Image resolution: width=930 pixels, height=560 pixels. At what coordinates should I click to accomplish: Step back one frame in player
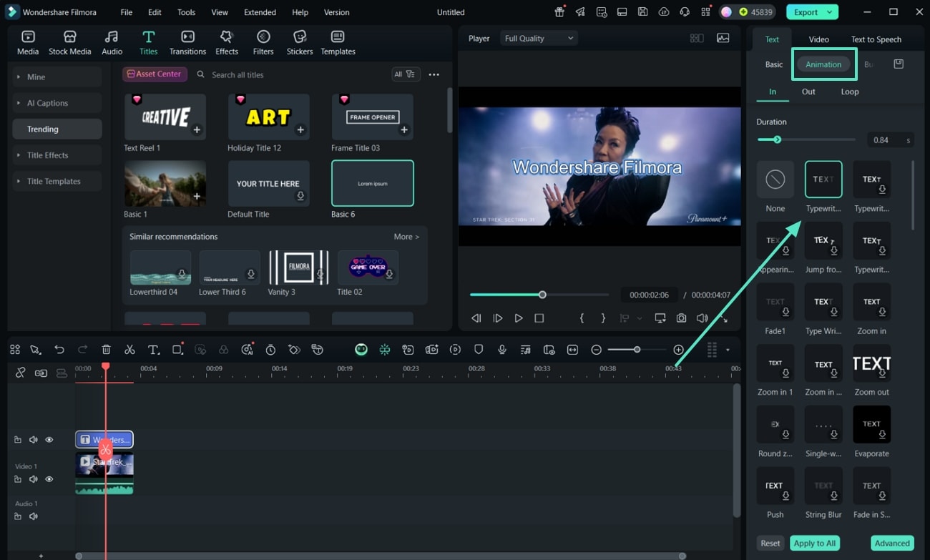tap(476, 318)
